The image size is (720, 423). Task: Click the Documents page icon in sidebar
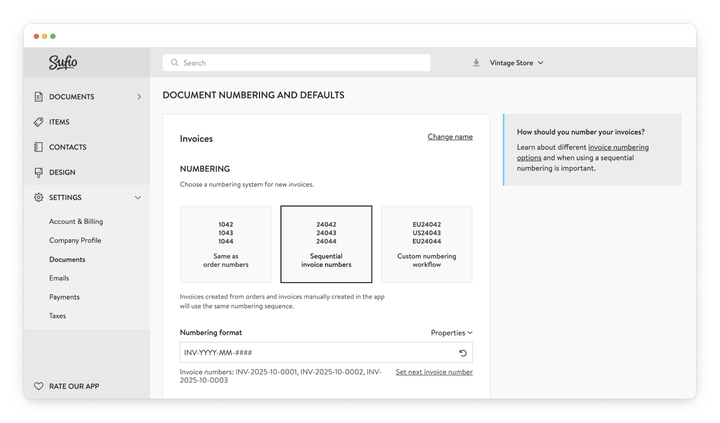[x=39, y=96]
